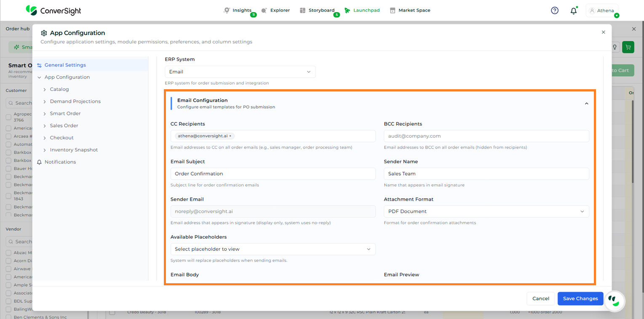Click the Save Changes button
The width and height of the screenshot is (644, 319).
coord(580,298)
